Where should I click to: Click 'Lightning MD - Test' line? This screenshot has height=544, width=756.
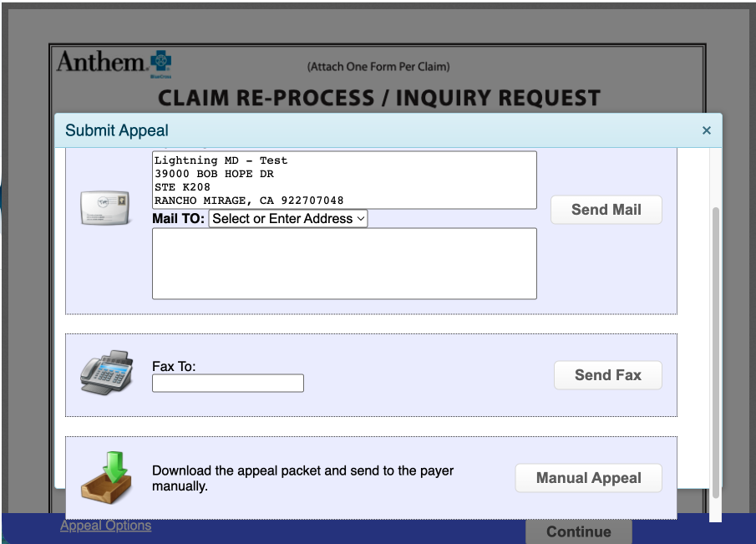pyautogui.click(x=221, y=160)
